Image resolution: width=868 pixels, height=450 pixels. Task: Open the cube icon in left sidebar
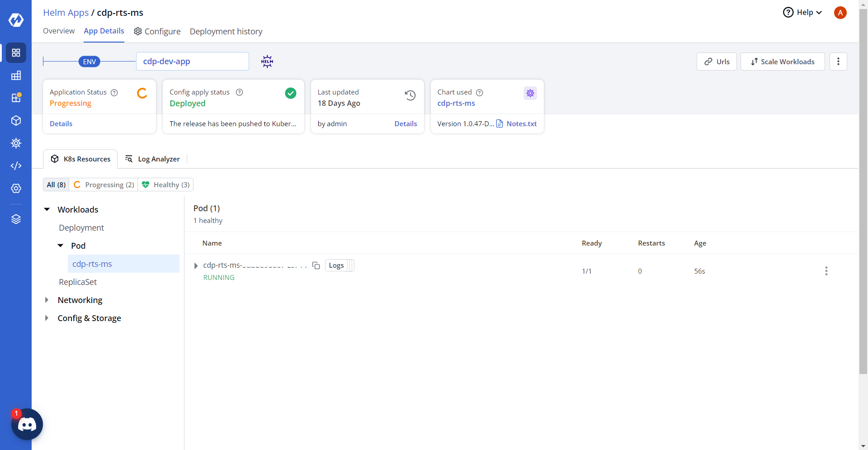click(16, 121)
